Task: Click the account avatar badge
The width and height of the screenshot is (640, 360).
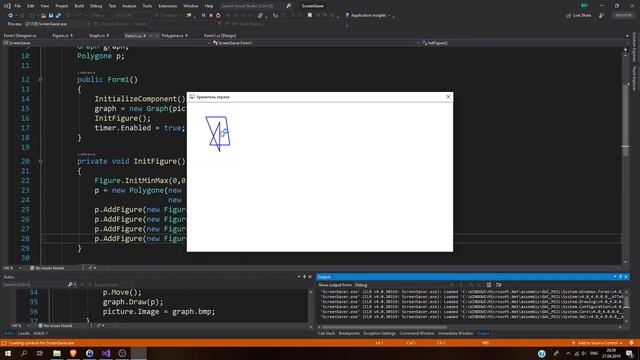Action: [x=584, y=6]
